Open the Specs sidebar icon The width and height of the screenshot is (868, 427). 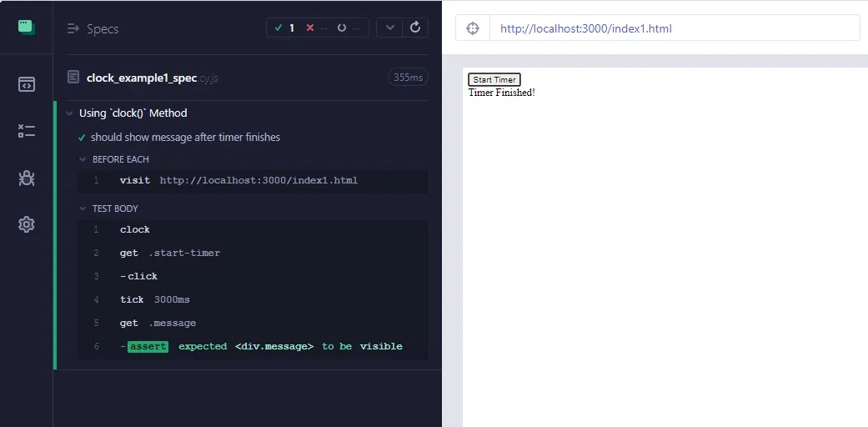(26, 84)
